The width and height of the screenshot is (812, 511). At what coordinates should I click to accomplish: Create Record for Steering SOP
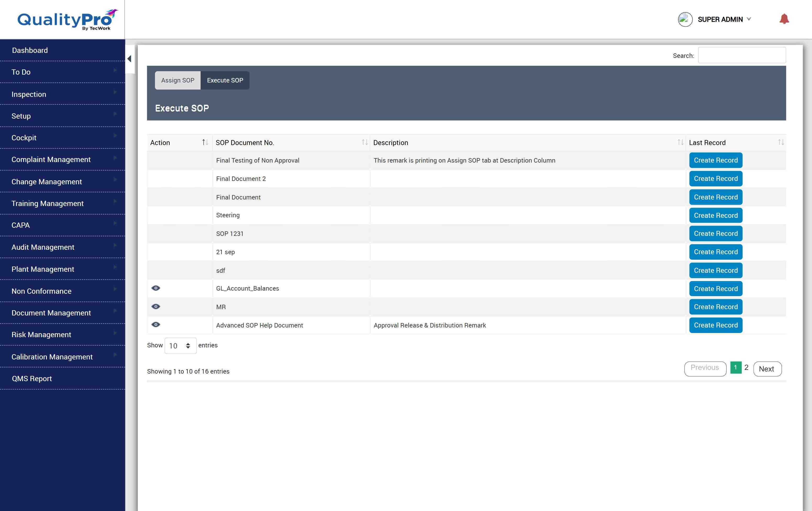point(716,215)
